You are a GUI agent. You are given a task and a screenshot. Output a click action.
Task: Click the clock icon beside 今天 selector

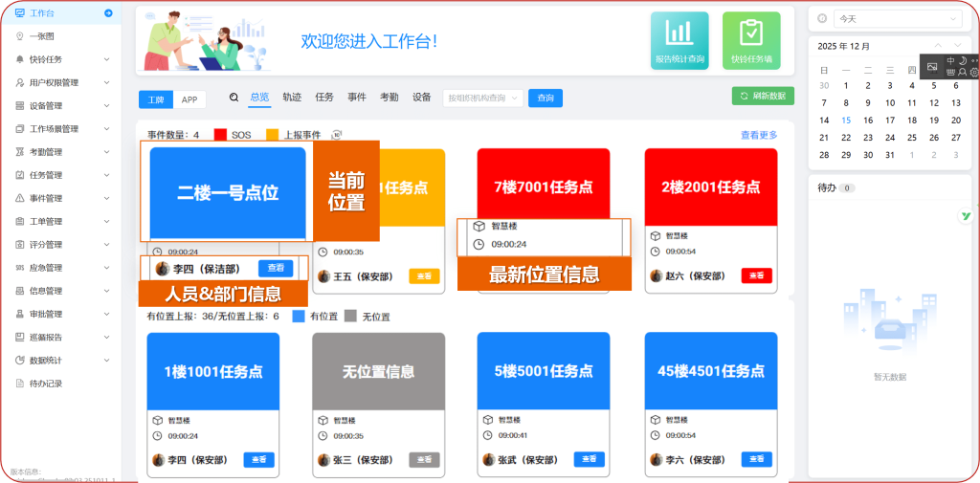point(822,18)
